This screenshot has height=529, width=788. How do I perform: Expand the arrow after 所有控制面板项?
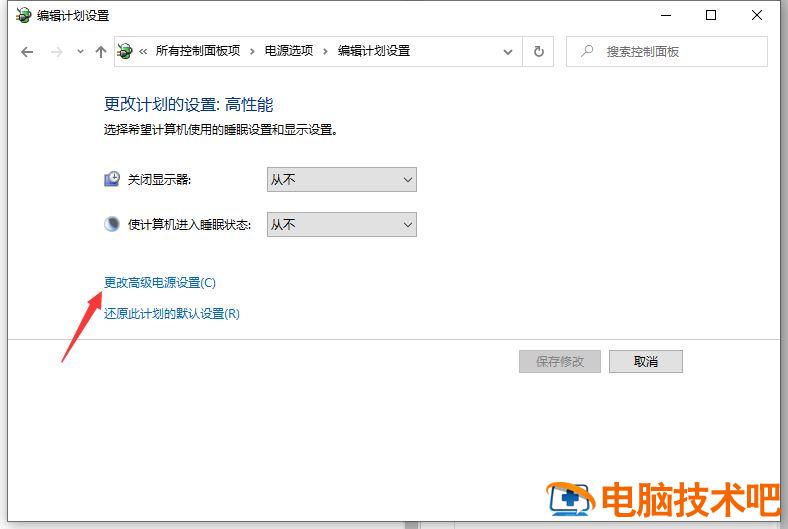point(252,51)
